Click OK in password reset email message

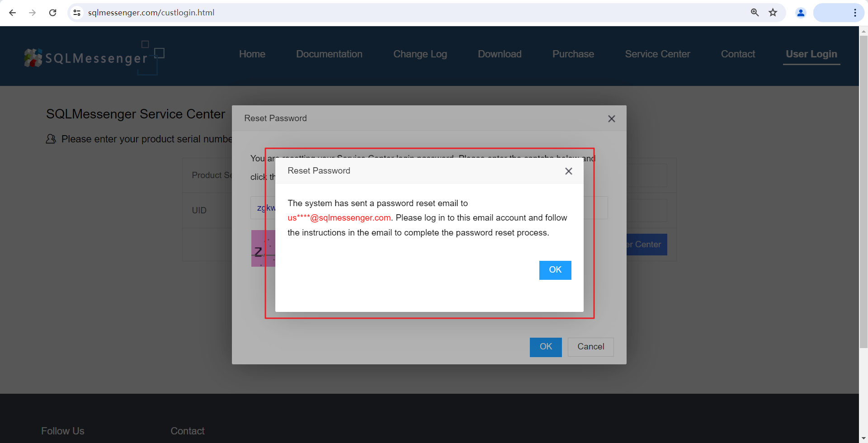pos(555,270)
